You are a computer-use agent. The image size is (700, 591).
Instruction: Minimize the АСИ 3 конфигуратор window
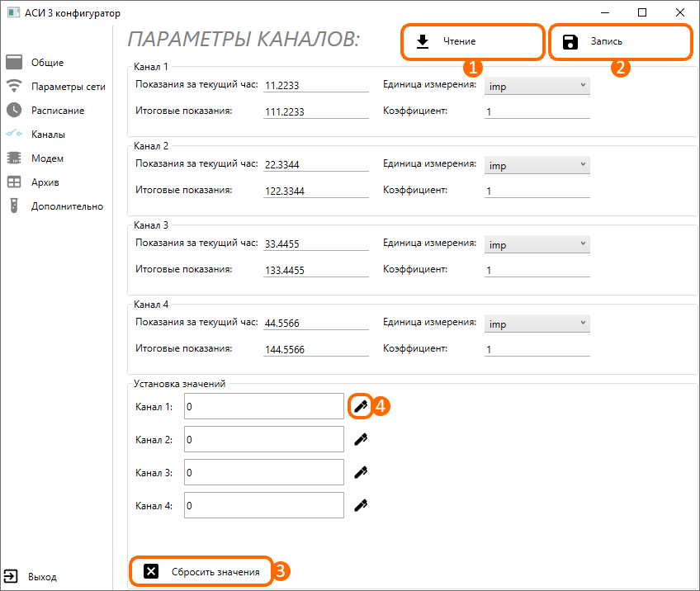(605, 12)
